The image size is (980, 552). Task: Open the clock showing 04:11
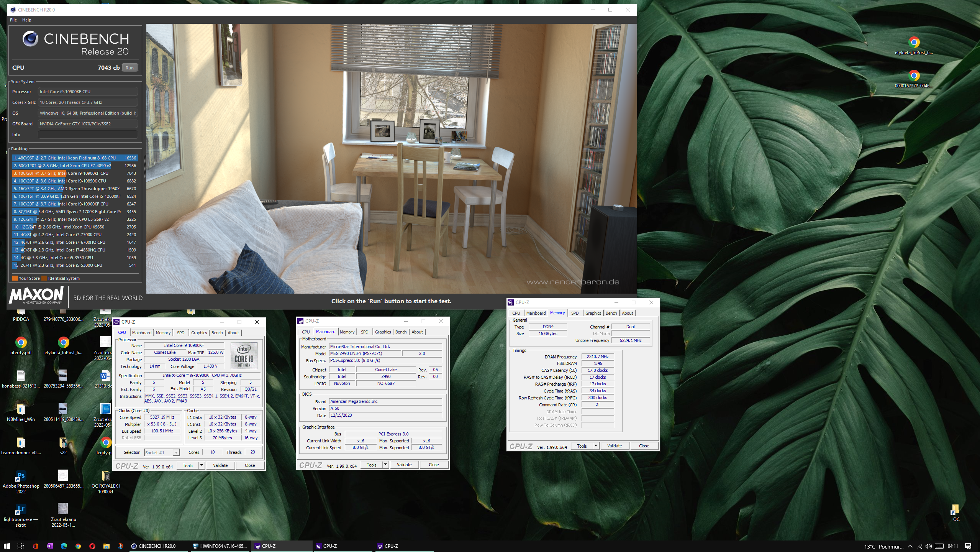point(953,546)
